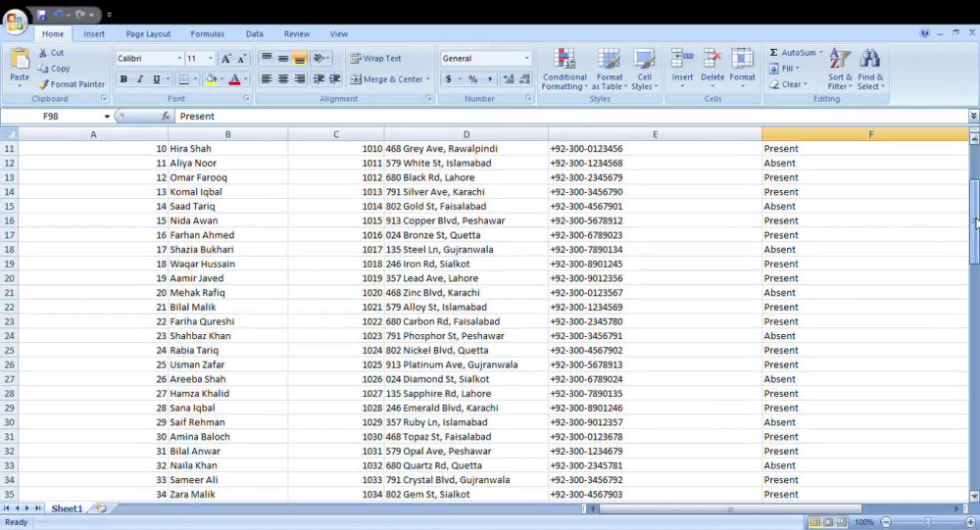Cut the selected cell
Screen dimensions: 980x530
point(51,53)
